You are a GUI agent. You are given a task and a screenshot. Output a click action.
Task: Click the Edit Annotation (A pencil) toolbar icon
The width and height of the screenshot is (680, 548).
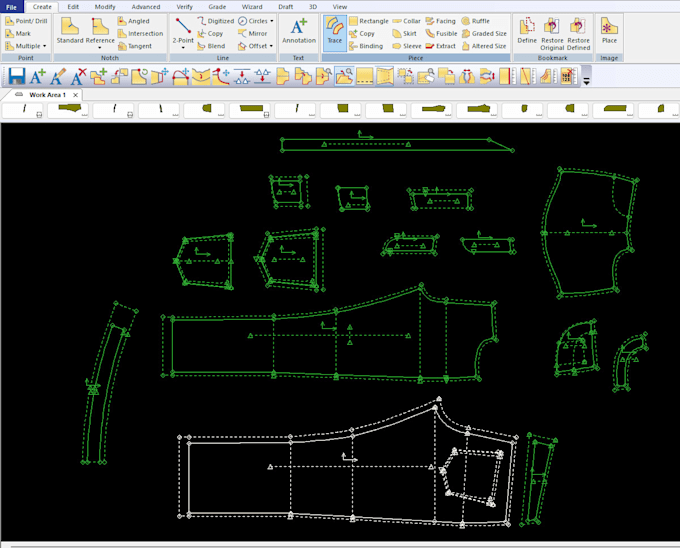(x=58, y=76)
